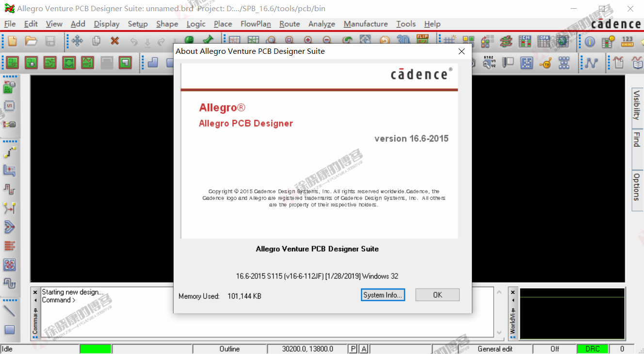This screenshot has width=644, height=354.
Task: Click the Add Connect routing icon
Action: click(x=10, y=152)
